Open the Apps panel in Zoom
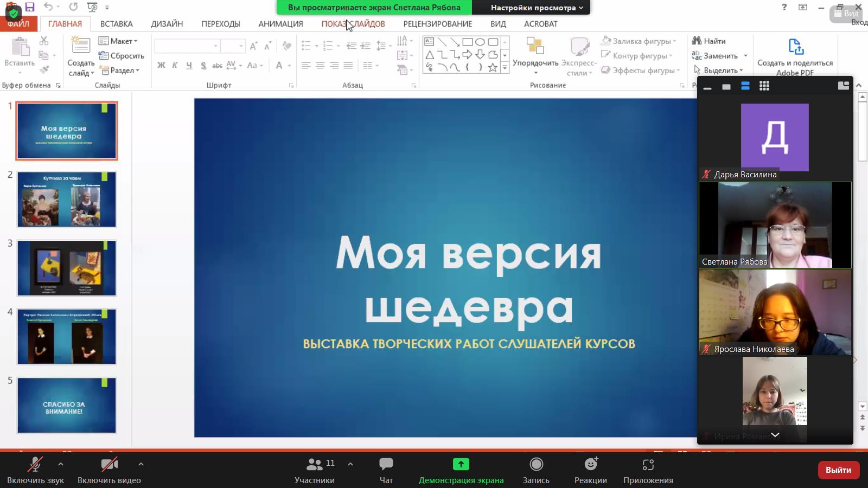 point(648,470)
